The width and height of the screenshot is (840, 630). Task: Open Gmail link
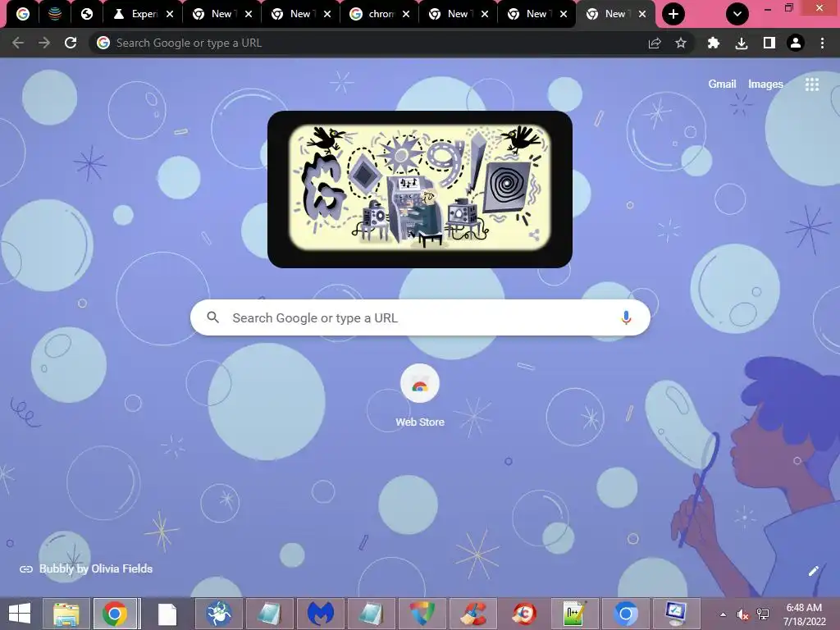pyautogui.click(x=722, y=84)
